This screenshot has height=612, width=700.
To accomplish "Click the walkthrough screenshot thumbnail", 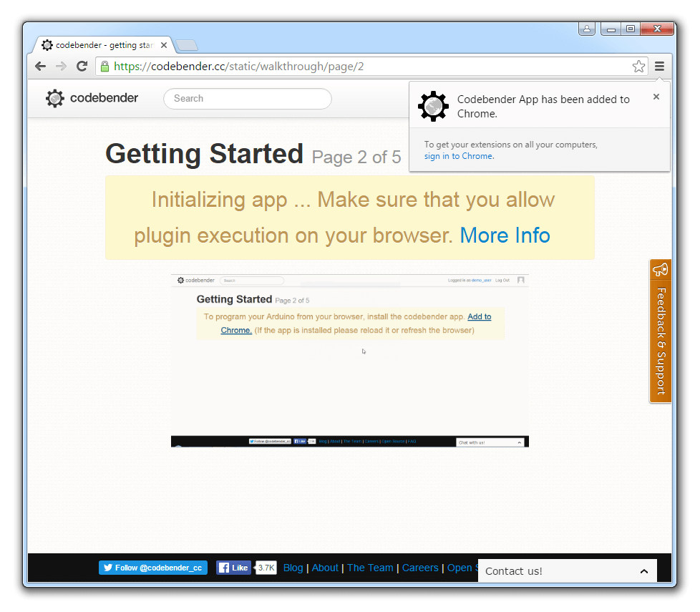I will (x=349, y=360).
